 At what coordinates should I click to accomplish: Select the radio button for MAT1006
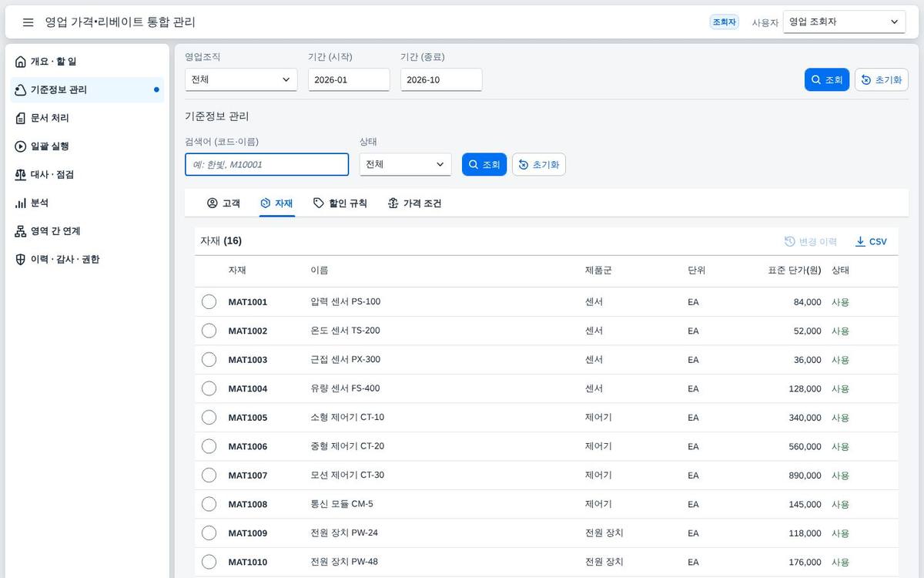coord(209,446)
